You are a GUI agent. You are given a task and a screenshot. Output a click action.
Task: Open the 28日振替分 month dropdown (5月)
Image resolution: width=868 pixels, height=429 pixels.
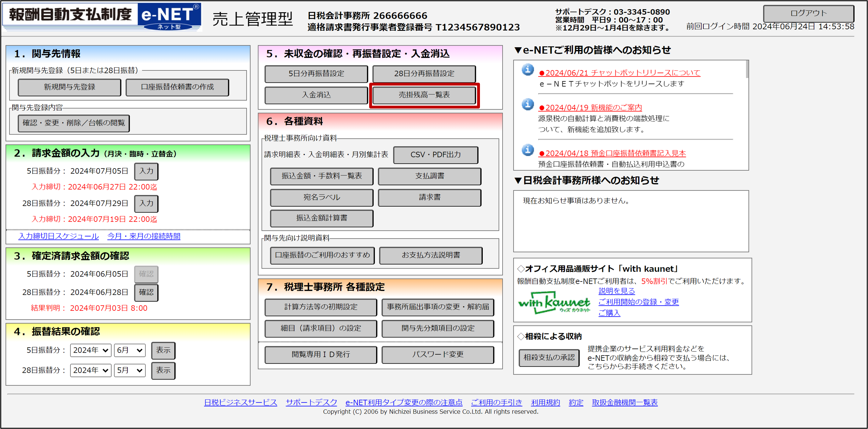click(129, 370)
